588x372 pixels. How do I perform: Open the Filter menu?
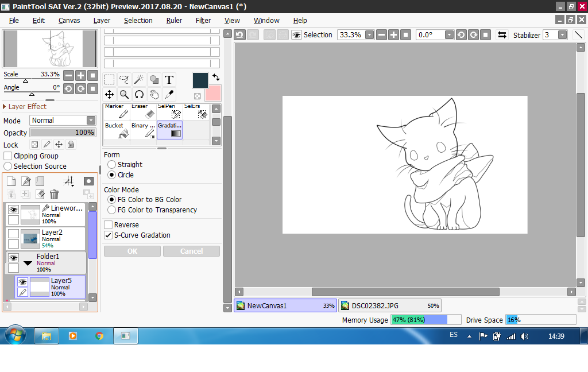[203, 21]
